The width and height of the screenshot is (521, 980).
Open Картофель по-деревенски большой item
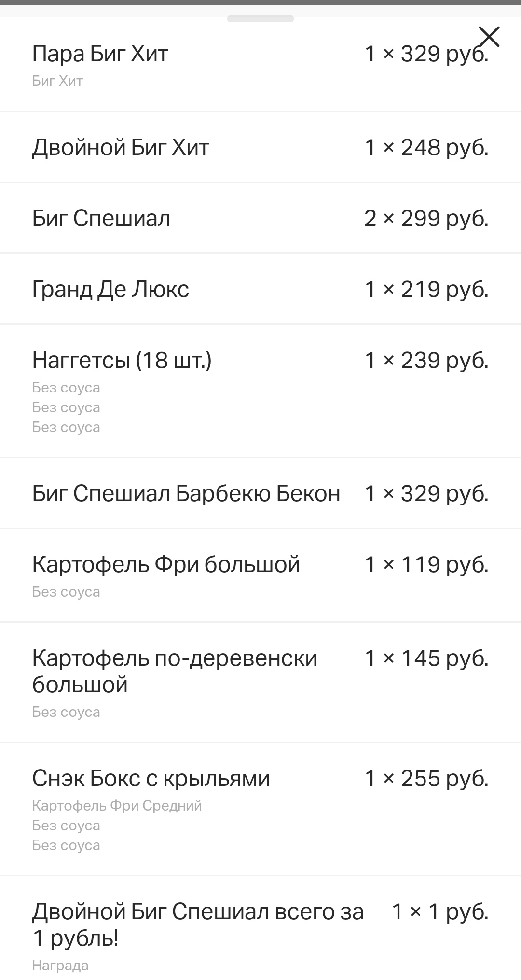click(174, 671)
